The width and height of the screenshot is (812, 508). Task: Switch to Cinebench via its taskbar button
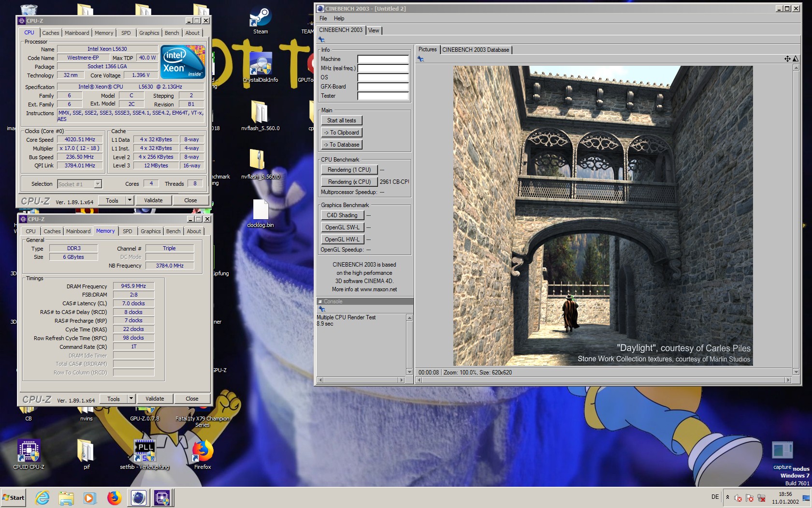point(139,497)
